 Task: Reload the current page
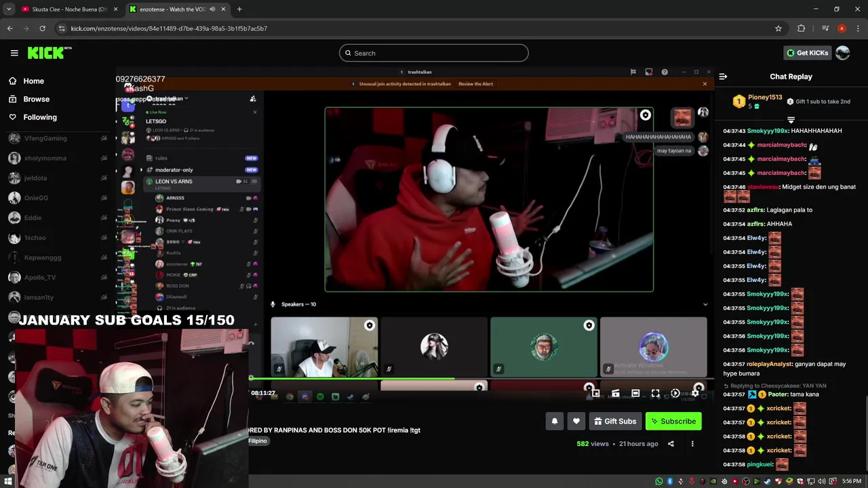42,28
